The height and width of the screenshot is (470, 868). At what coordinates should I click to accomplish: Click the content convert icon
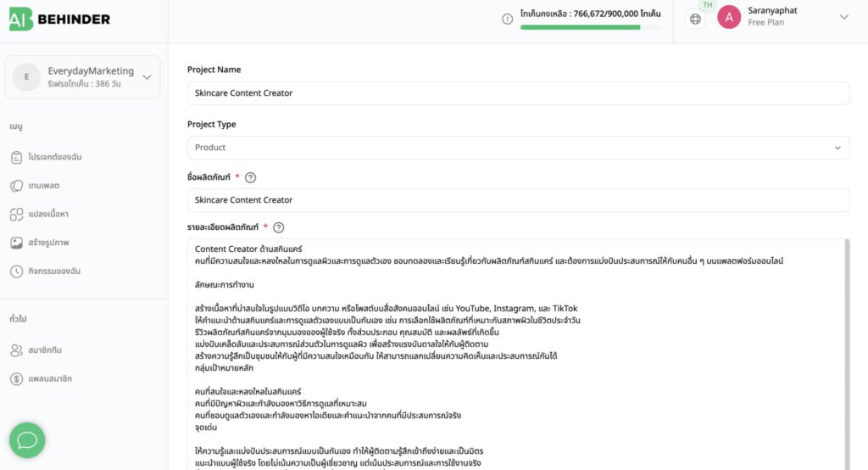point(17,215)
